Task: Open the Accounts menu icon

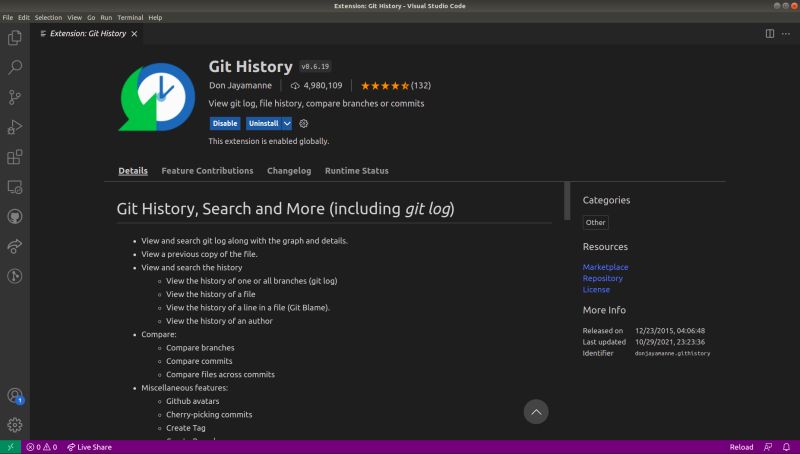Action: coord(15,396)
